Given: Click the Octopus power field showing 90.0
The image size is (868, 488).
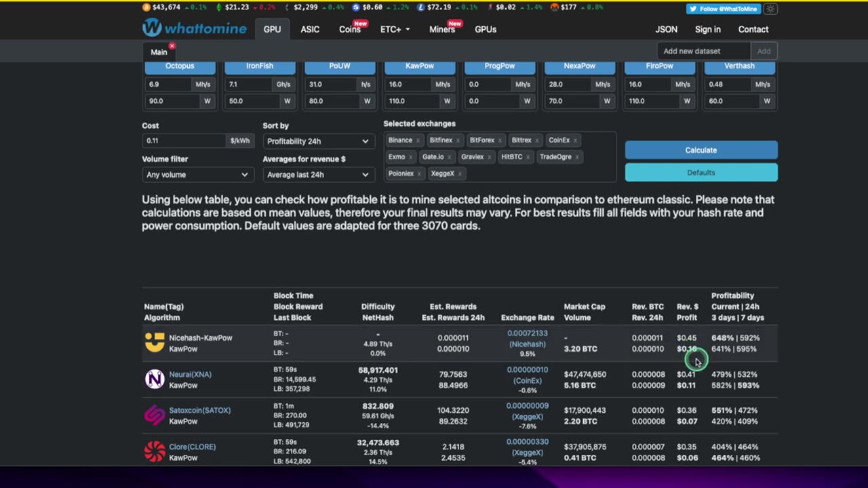Looking at the screenshot, I should coord(173,100).
